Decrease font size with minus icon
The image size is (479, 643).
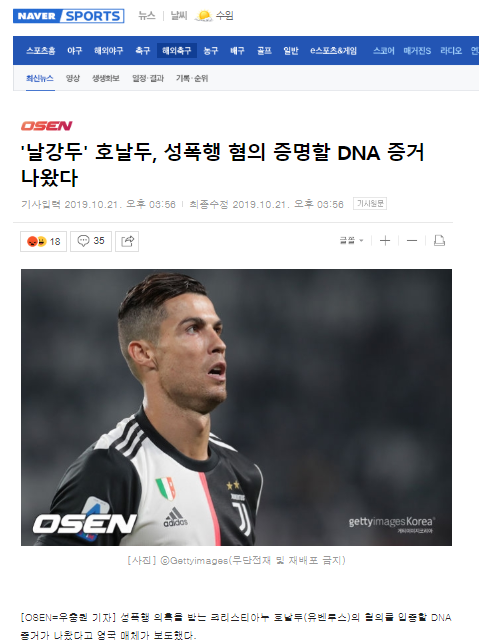click(412, 241)
